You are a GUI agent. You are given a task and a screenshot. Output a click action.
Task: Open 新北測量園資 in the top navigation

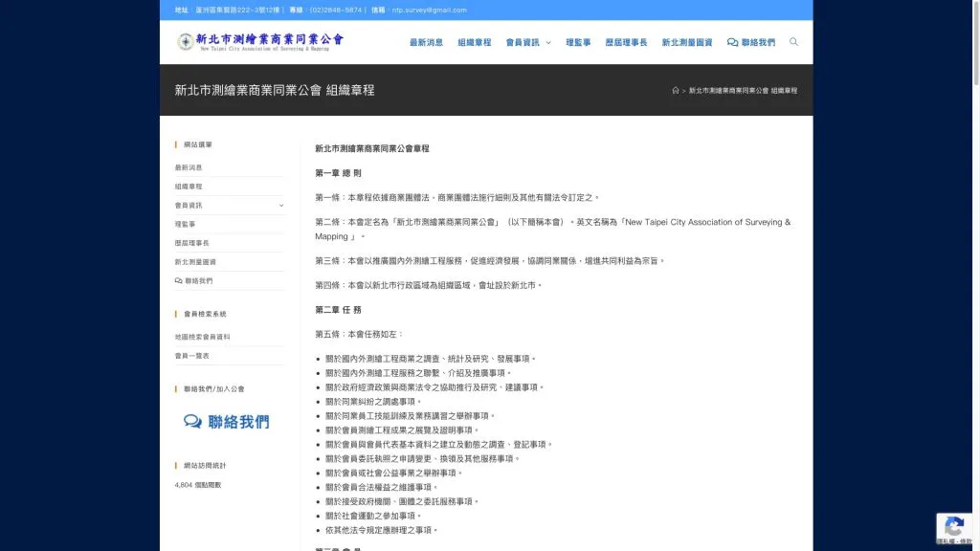pyautogui.click(x=687, y=43)
